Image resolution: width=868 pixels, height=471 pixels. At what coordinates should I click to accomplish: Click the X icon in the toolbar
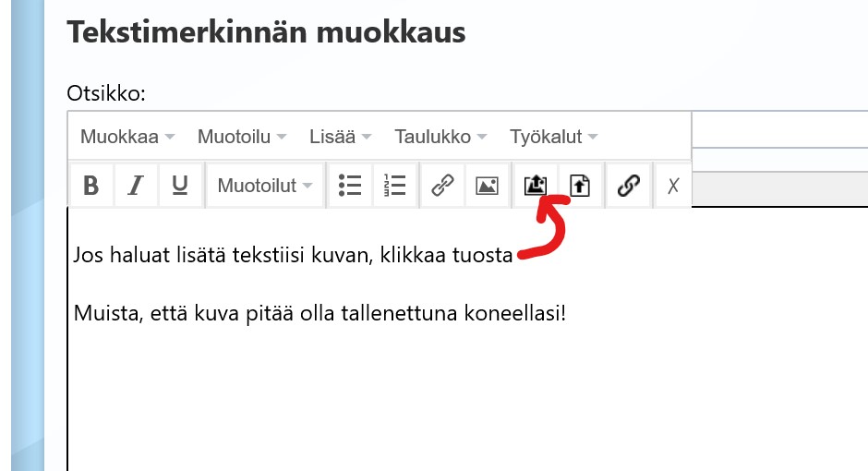click(x=673, y=186)
